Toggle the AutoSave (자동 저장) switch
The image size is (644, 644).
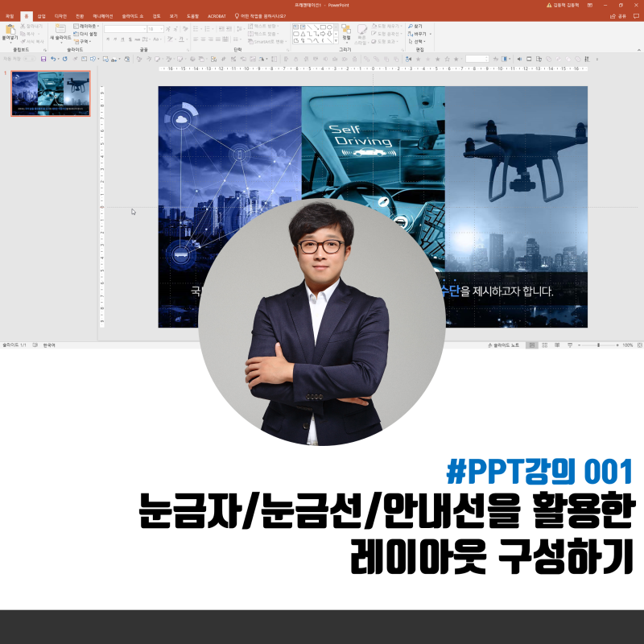click(x=29, y=59)
